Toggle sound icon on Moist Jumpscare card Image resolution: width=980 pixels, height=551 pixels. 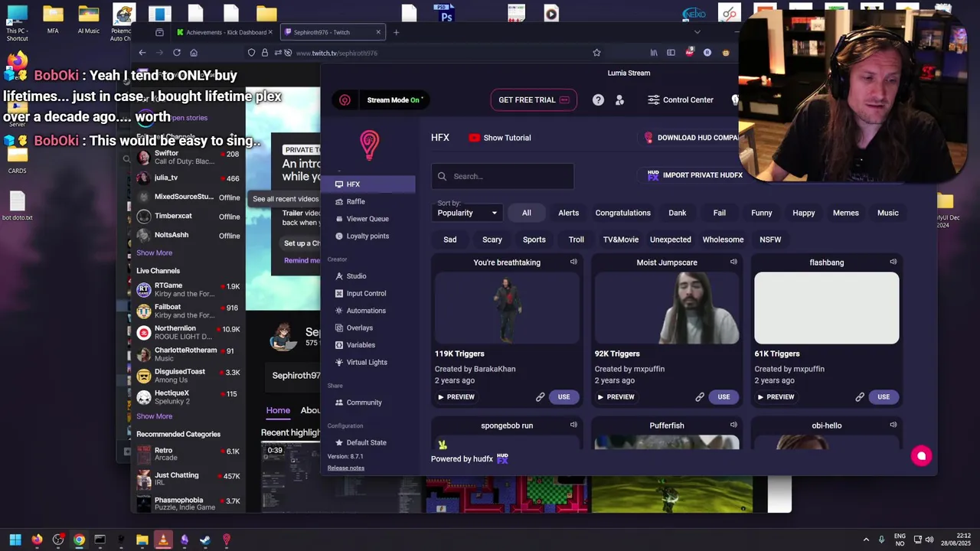tap(733, 262)
